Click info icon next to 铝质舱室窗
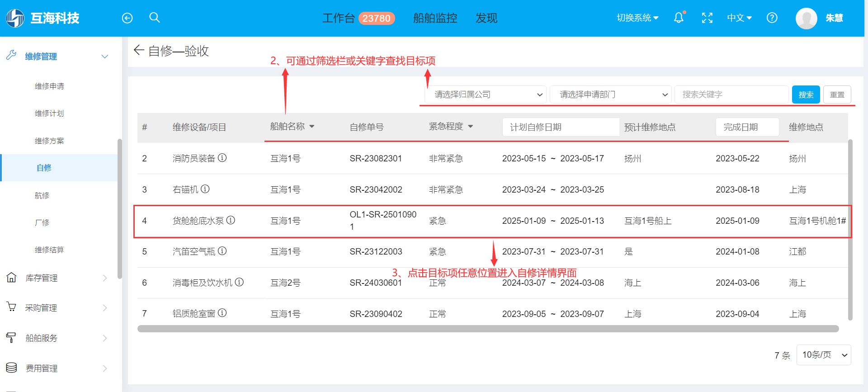 pos(222,313)
